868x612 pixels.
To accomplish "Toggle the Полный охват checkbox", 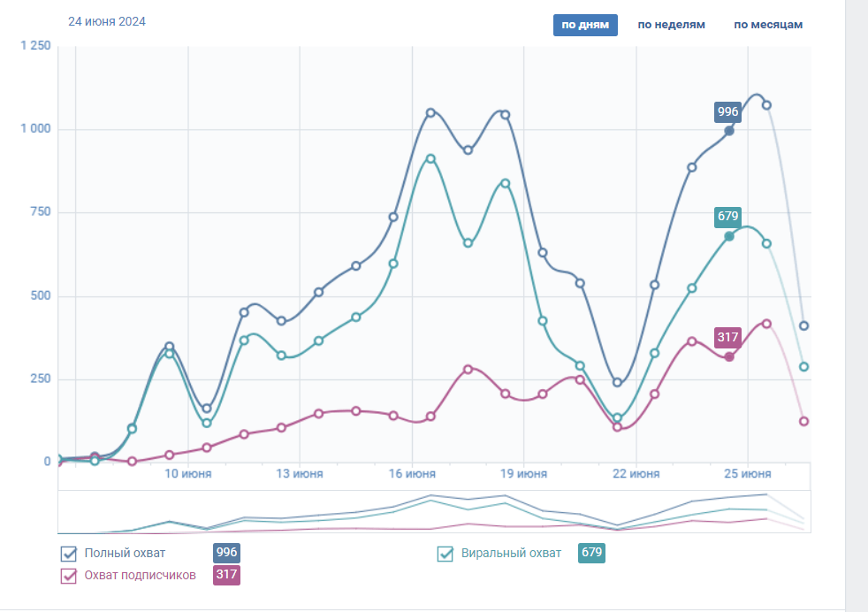I will (69, 554).
